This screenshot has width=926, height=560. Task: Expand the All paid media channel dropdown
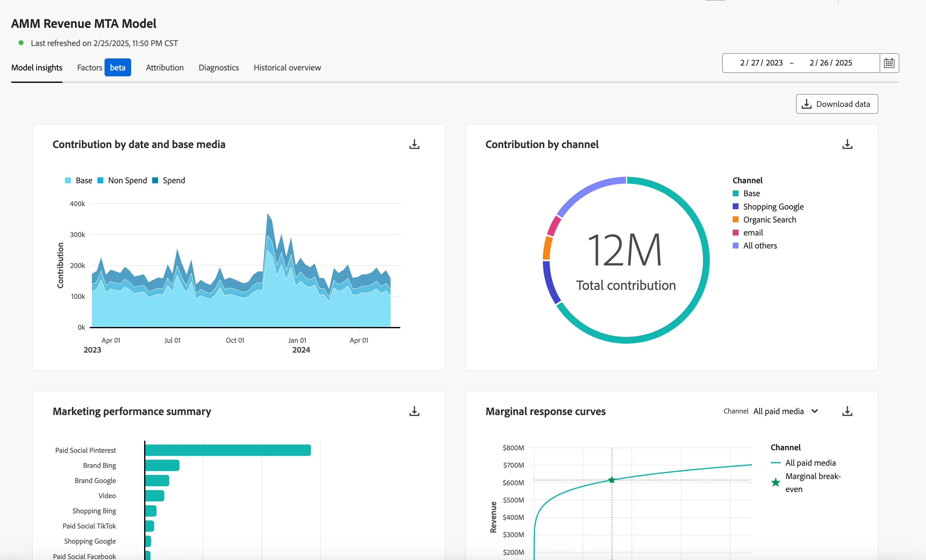[x=786, y=411]
